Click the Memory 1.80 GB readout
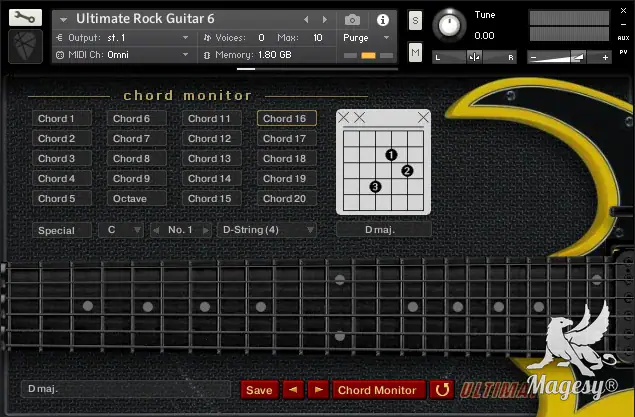Viewport: 635px width, 417px height. 275,55
